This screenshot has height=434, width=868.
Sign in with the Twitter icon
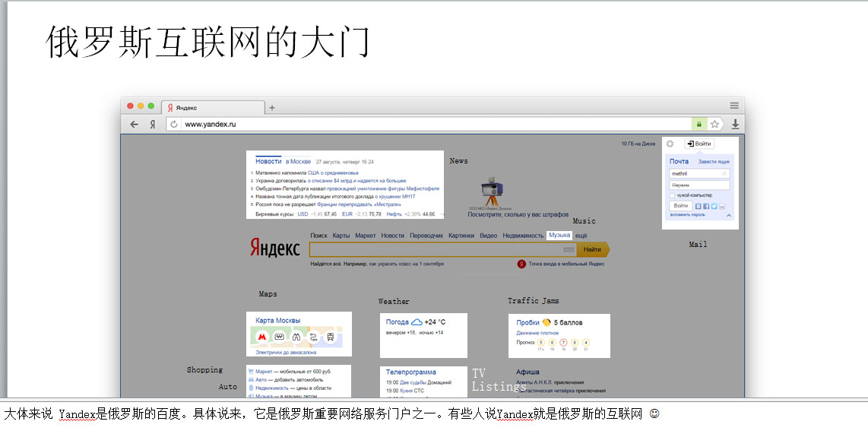coord(714,206)
